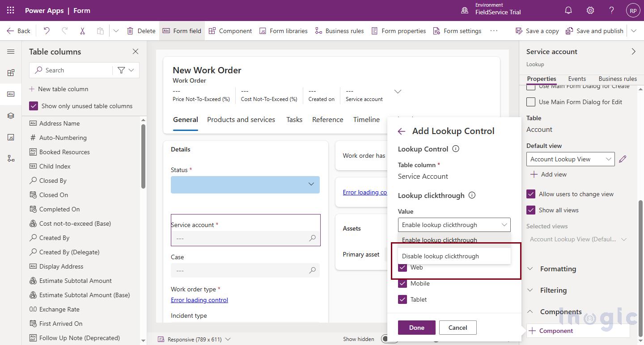Expand the Filtering section
The height and width of the screenshot is (345, 644).
tap(530, 290)
